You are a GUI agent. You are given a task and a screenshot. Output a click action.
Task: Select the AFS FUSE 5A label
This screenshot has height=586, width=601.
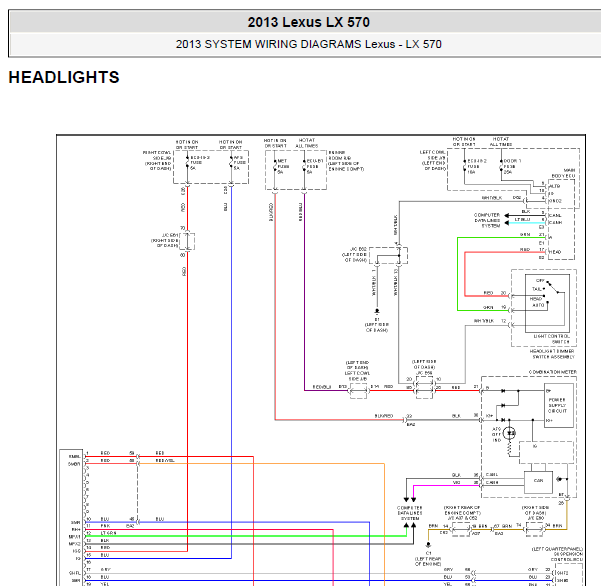240,163
